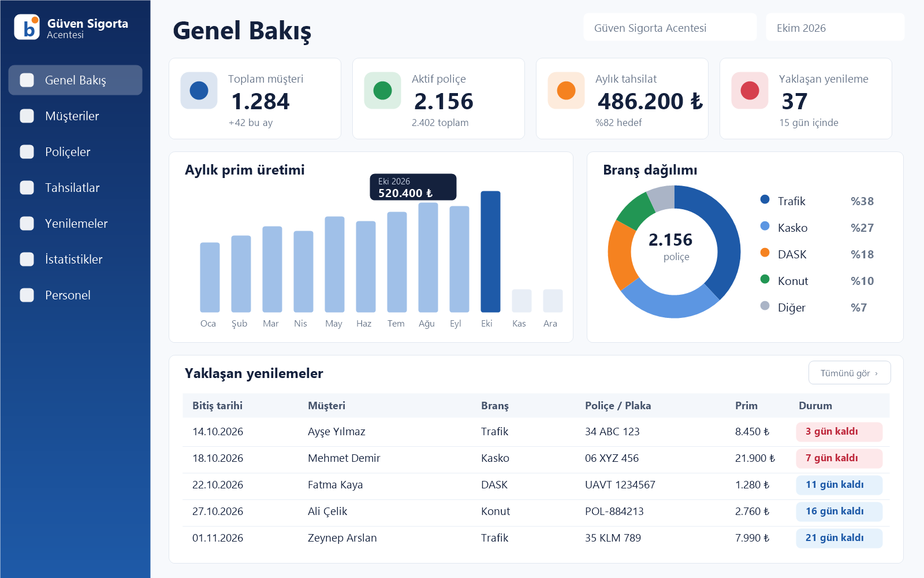The image size is (924, 578).
Task: Click the Müşteriler sidebar icon
Action: tap(27, 116)
